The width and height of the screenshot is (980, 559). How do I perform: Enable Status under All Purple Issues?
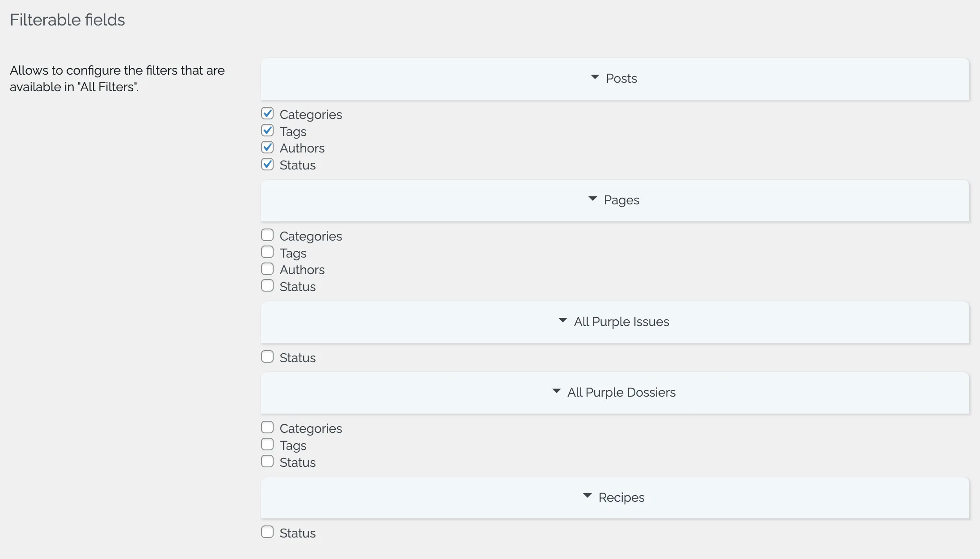(x=267, y=357)
